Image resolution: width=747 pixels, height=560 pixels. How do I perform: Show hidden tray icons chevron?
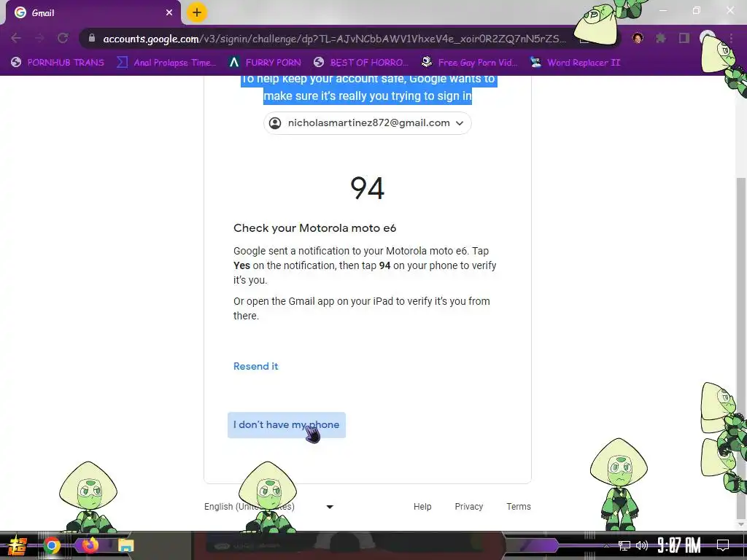[606, 545]
